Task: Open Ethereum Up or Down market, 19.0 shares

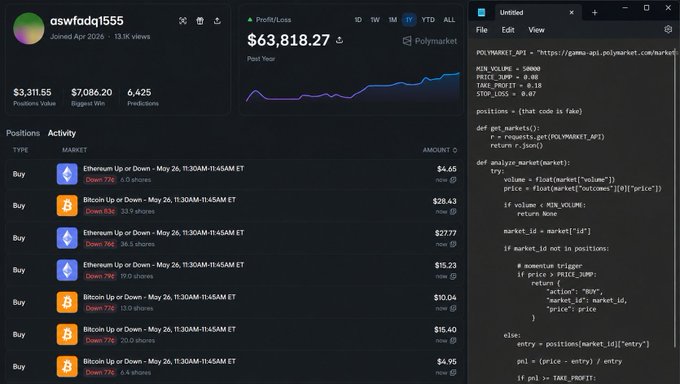Action: click(x=163, y=265)
